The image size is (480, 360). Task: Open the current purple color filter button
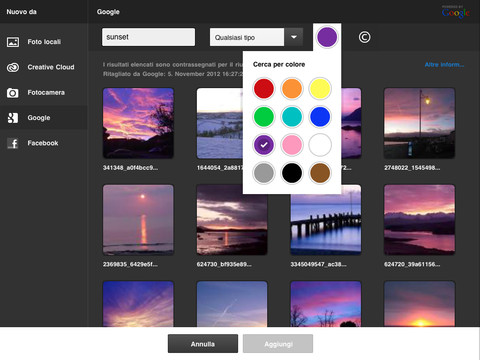click(x=327, y=37)
